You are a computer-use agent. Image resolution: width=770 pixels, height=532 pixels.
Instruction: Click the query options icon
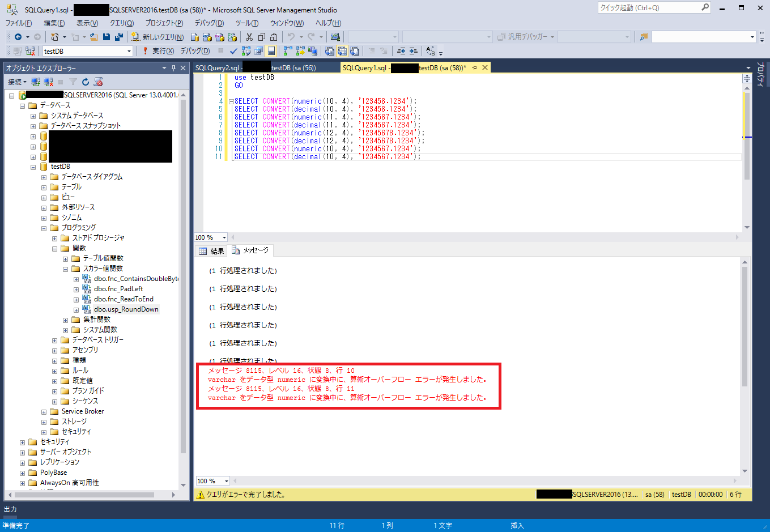tap(258, 51)
